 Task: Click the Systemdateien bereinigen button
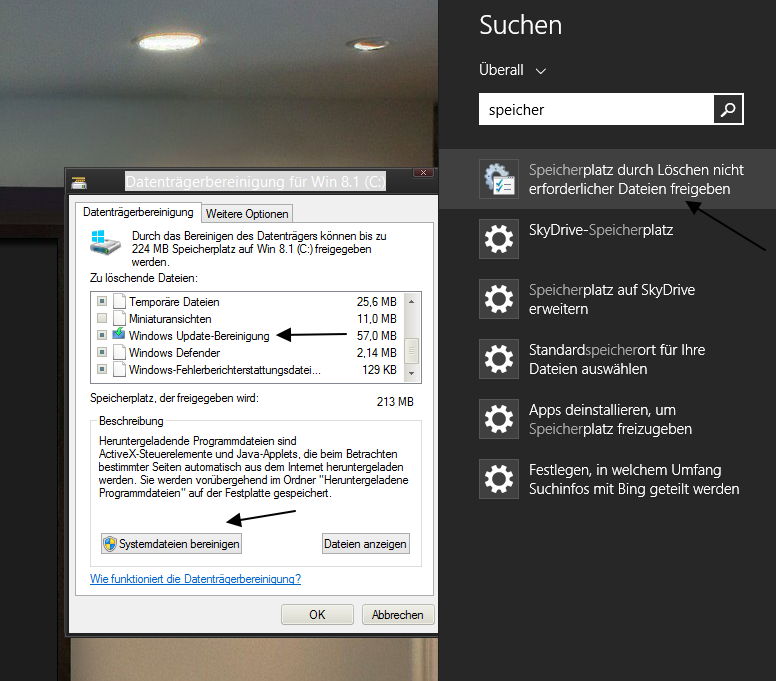click(x=171, y=544)
